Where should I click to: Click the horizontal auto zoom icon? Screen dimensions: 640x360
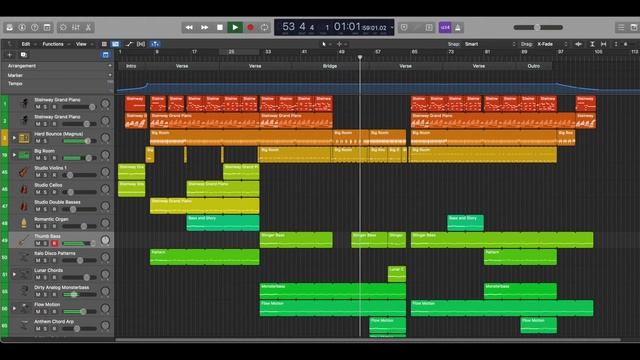(604, 44)
